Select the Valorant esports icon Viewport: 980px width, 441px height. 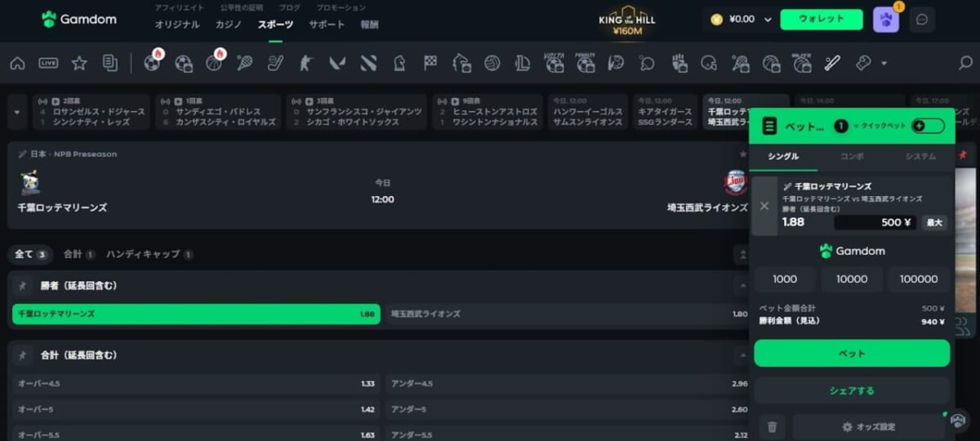coord(337,63)
